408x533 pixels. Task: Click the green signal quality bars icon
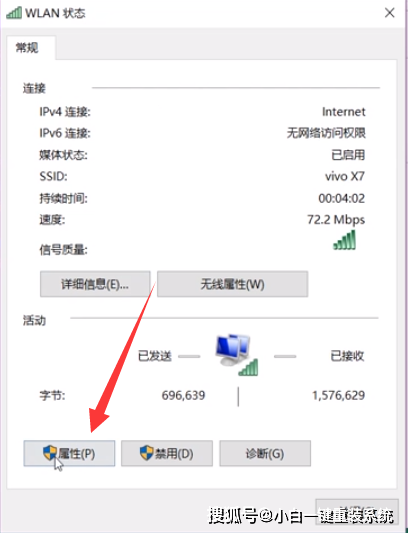pyautogui.click(x=344, y=240)
